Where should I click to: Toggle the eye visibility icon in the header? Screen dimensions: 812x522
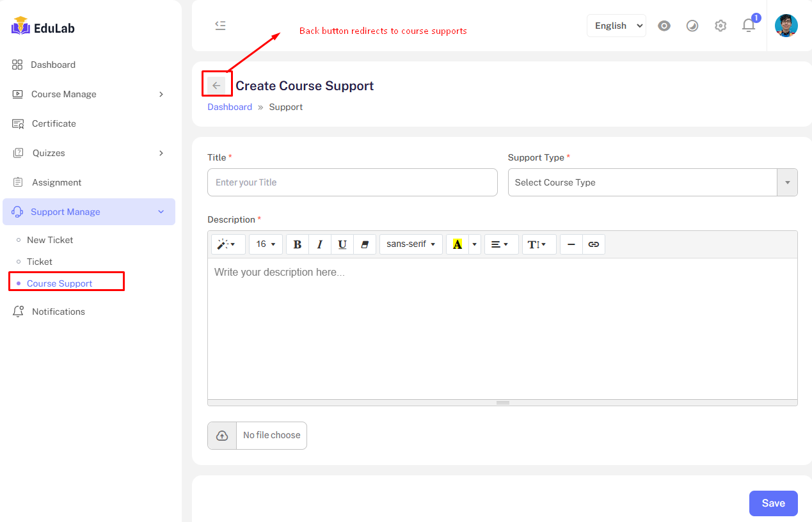tap(664, 26)
